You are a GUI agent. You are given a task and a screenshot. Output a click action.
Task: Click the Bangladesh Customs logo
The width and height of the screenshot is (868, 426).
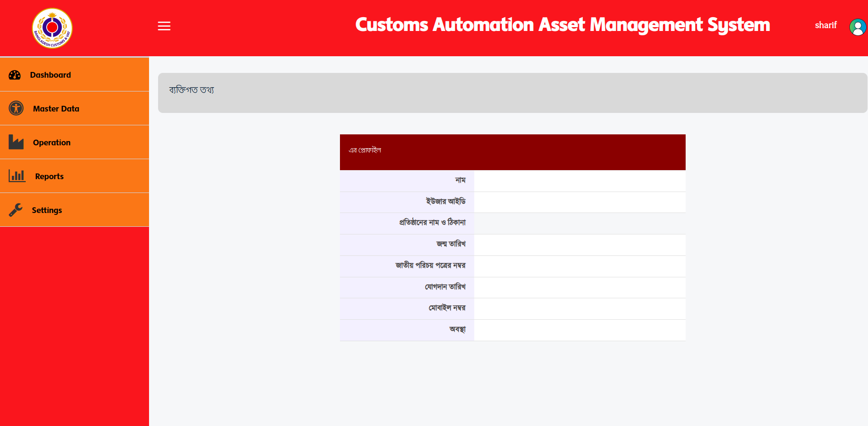(52, 28)
